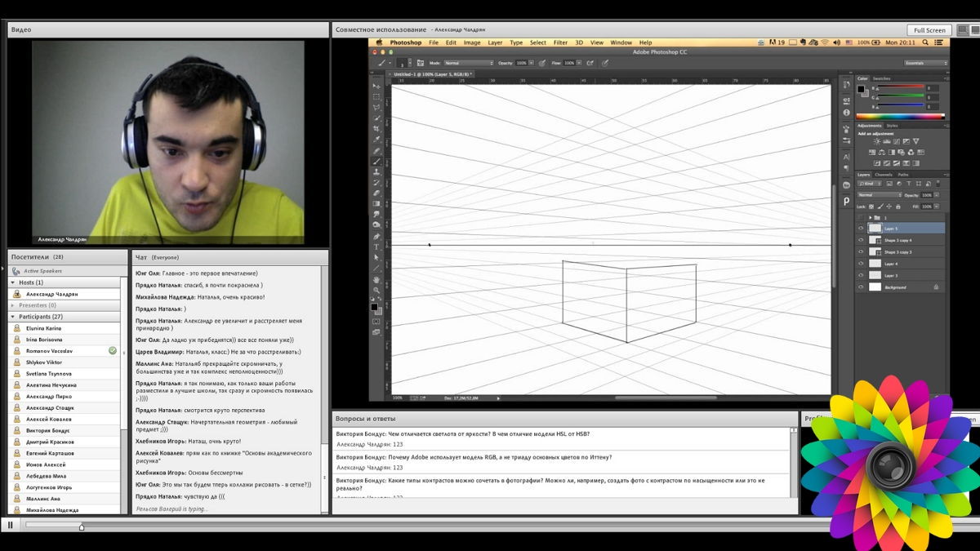Select the Crop tool

(x=376, y=128)
